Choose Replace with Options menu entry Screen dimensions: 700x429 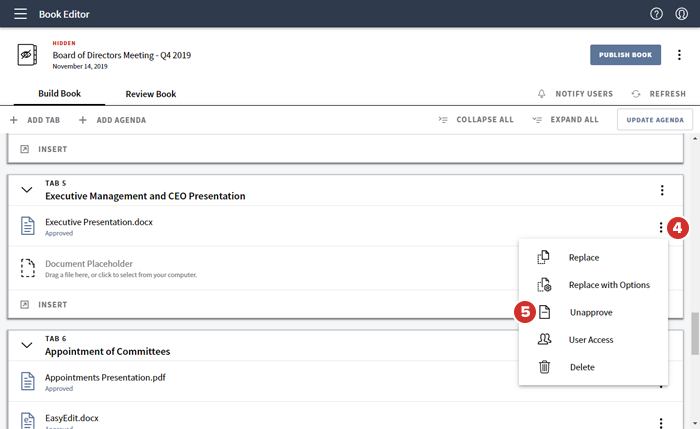[608, 285]
